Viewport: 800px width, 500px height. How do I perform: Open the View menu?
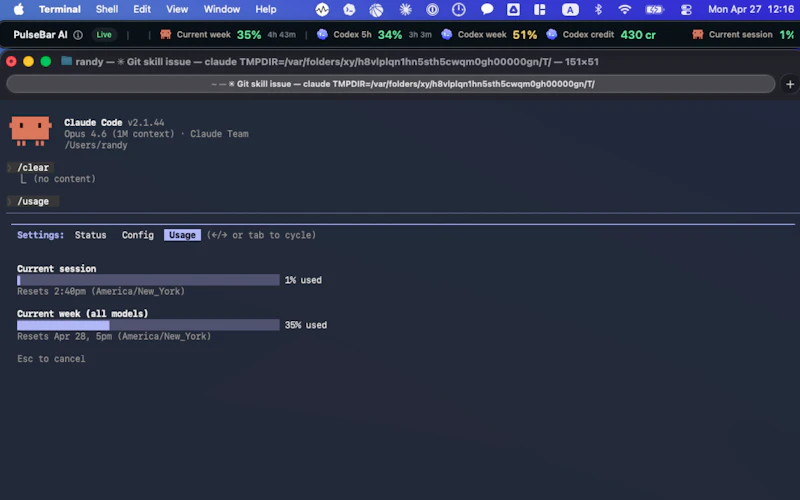click(177, 9)
